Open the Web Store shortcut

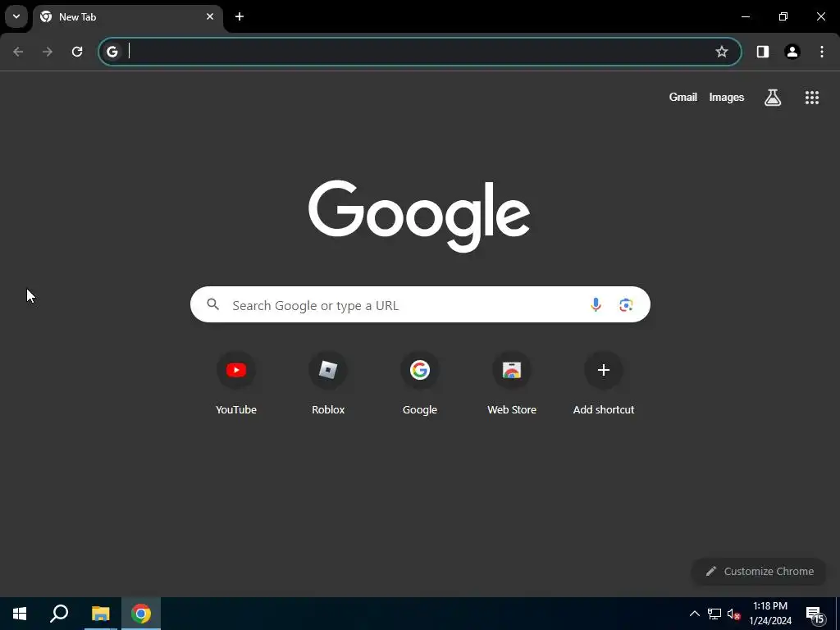click(512, 383)
